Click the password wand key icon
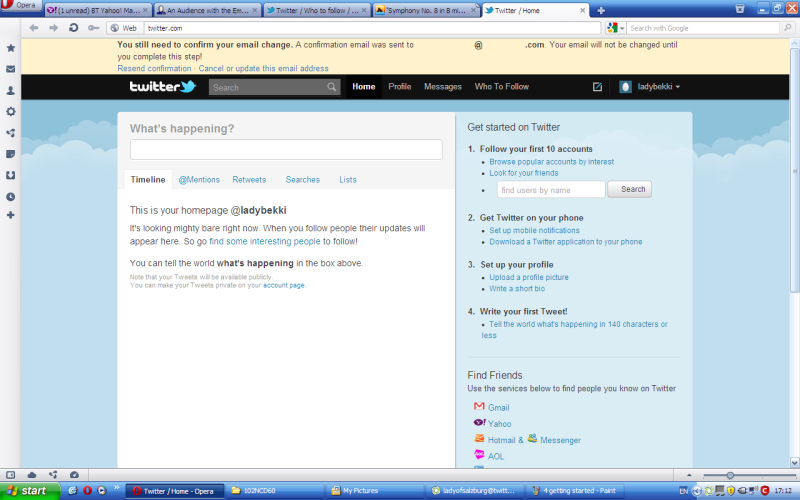The height and width of the screenshot is (500, 800). coord(93,28)
